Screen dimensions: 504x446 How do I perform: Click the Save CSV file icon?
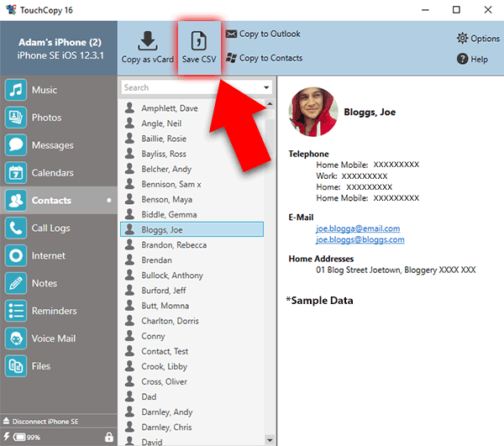pyautogui.click(x=198, y=41)
